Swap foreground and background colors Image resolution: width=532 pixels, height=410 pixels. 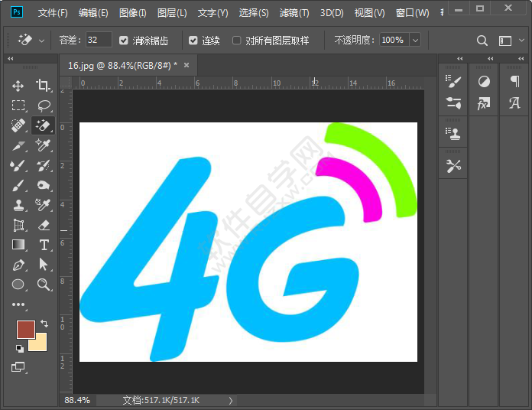44,324
